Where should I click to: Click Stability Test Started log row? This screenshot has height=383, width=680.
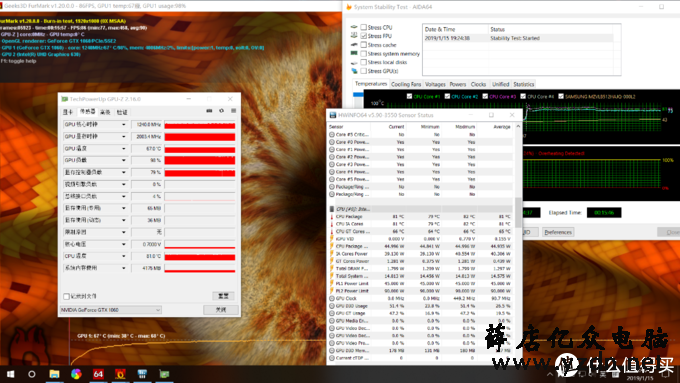(x=518, y=38)
